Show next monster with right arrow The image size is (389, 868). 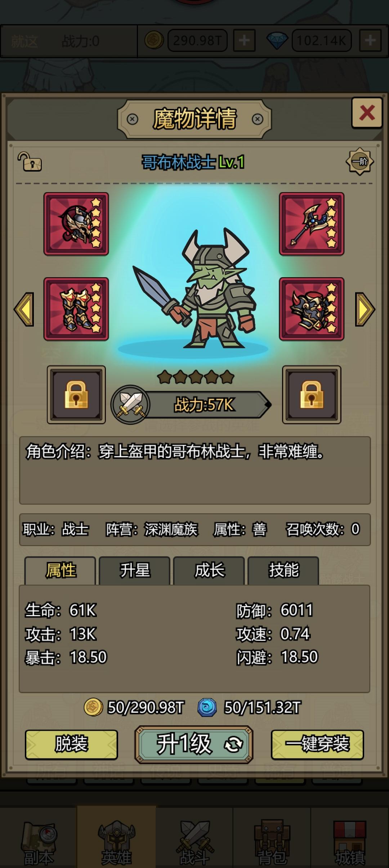click(365, 309)
